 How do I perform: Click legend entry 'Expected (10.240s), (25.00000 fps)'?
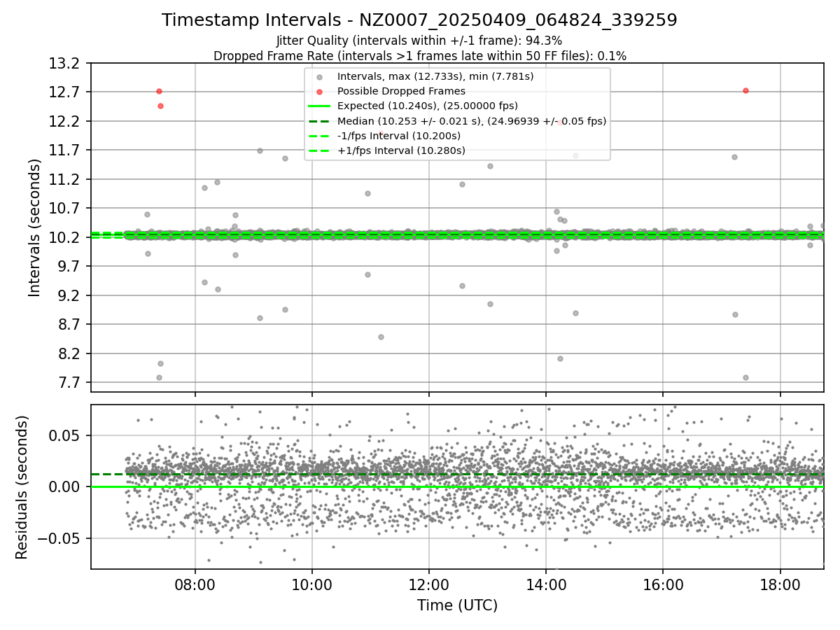428,106
